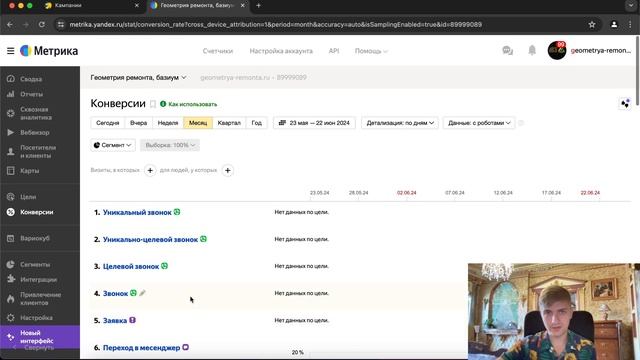Open Настройка аккаунта in top navigation

281,51
